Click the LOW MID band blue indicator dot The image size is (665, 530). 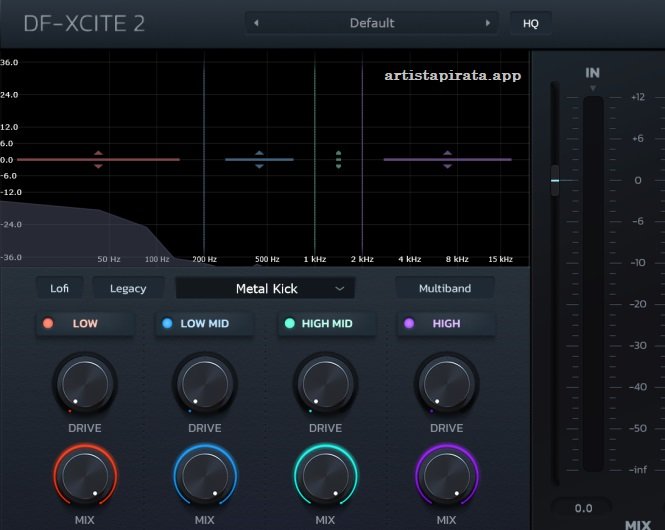pos(168,324)
